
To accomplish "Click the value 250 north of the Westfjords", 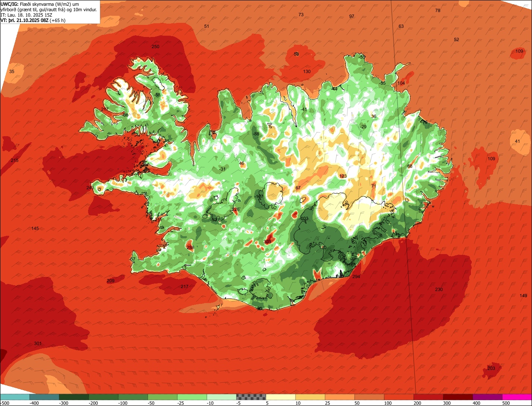I will click(155, 46).
